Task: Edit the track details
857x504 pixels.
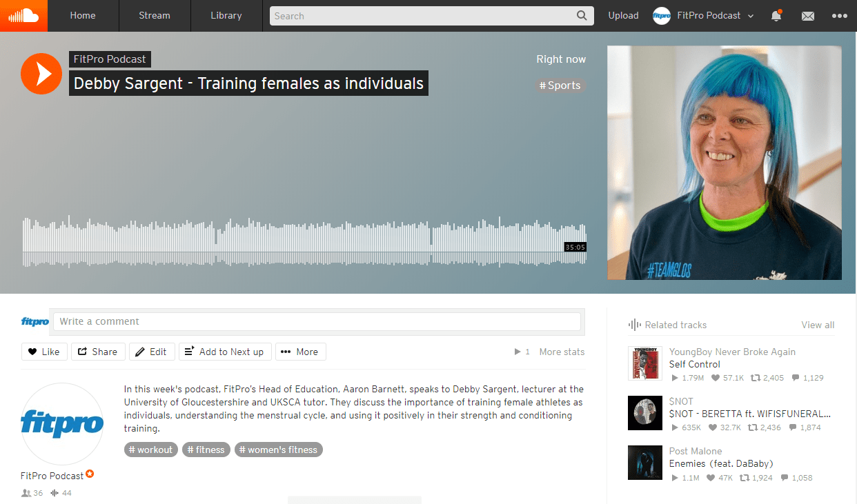Action: pos(152,352)
